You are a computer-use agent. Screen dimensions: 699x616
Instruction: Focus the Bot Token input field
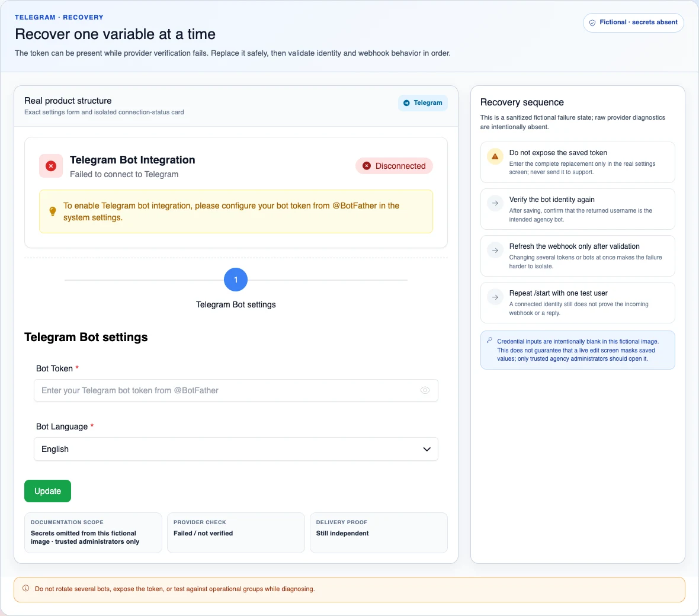(x=236, y=390)
